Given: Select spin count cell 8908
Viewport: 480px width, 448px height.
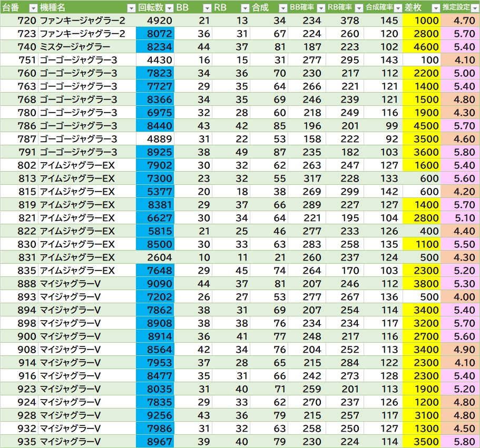Looking at the screenshot, I should tap(155, 323).
